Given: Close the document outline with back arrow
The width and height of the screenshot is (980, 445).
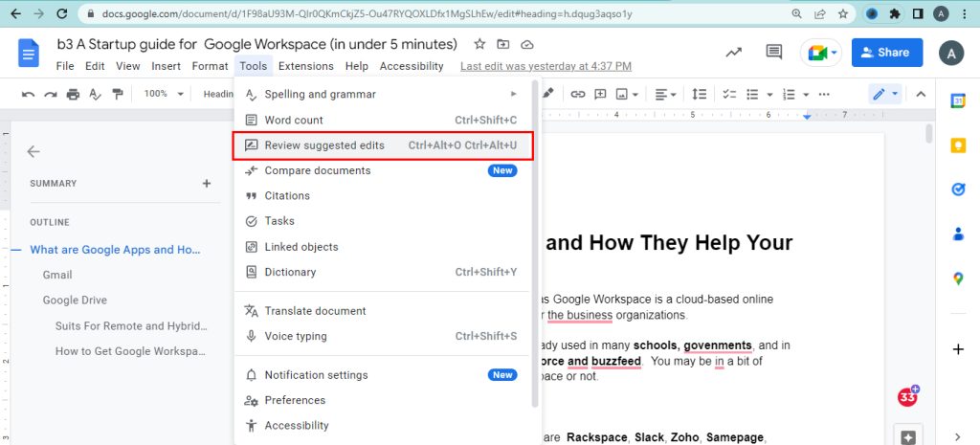Looking at the screenshot, I should pos(33,151).
